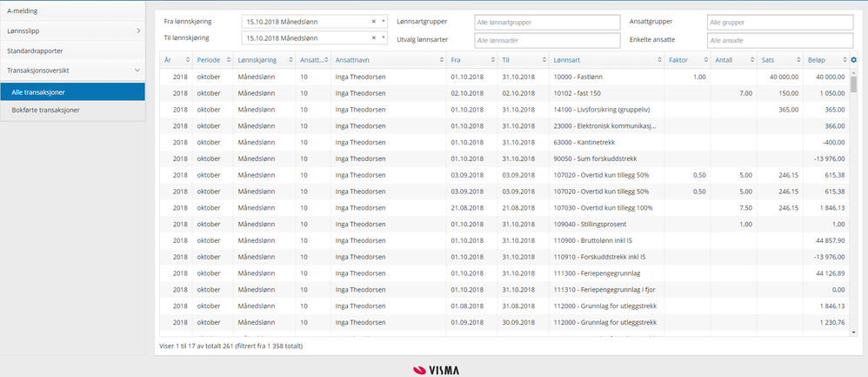Screen dimensions: 868x377
Task: Select row 10102 - fast 150
Action: pos(504,93)
